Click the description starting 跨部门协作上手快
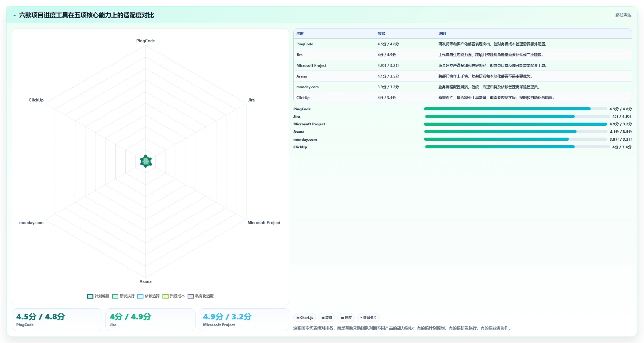The height and width of the screenshot is (343, 644). click(486, 76)
